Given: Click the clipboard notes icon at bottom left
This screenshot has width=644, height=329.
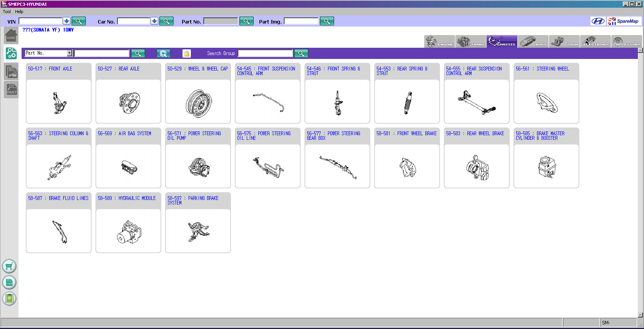Looking at the screenshot, I should (x=9, y=298).
